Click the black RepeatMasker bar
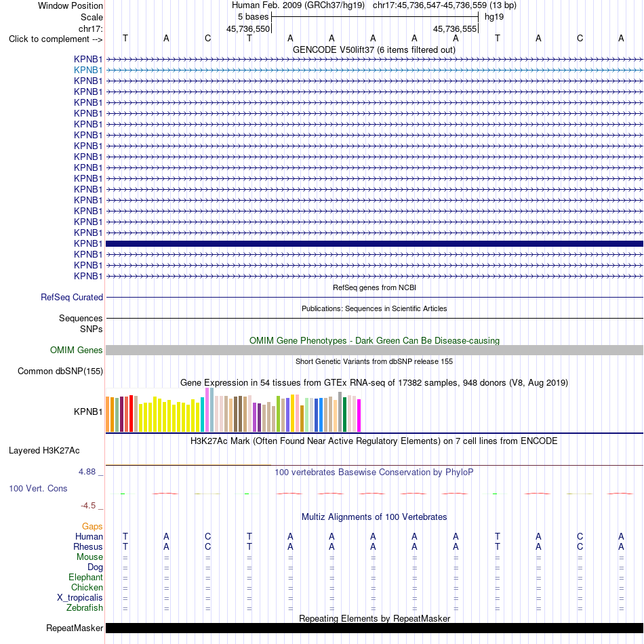 click(x=375, y=628)
